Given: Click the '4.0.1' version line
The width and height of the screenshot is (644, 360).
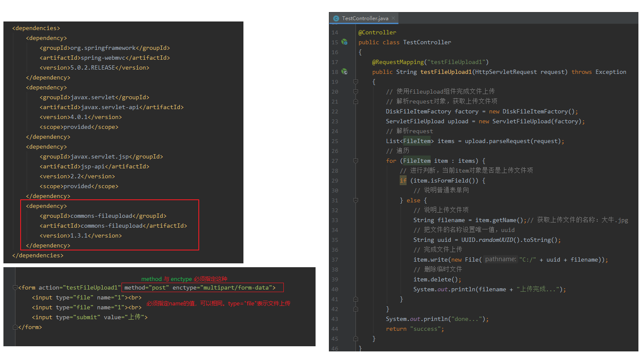Looking at the screenshot, I should pyautogui.click(x=81, y=117).
